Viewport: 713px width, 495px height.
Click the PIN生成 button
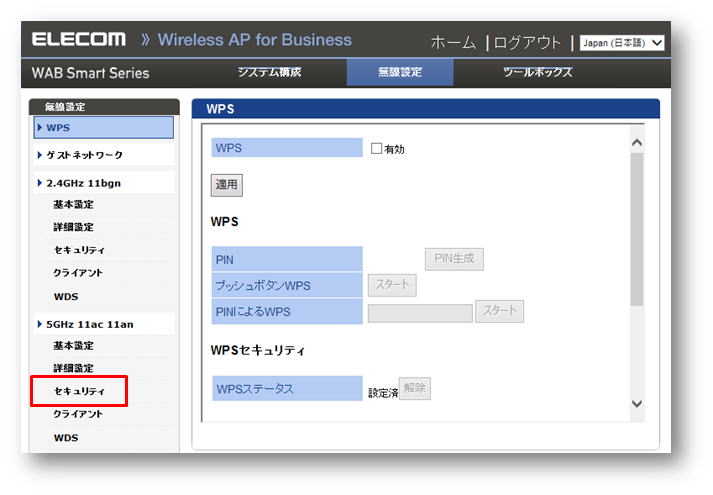click(x=454, y=259)
